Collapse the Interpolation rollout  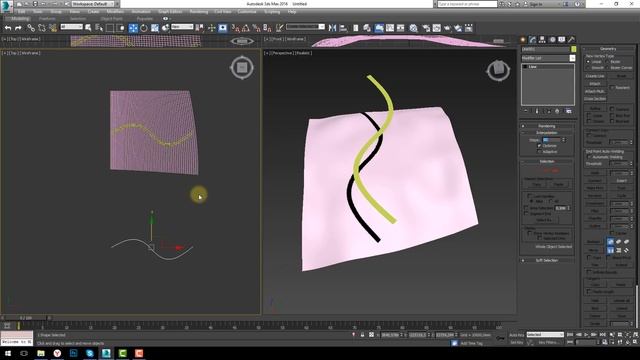(x=547, y=133)
